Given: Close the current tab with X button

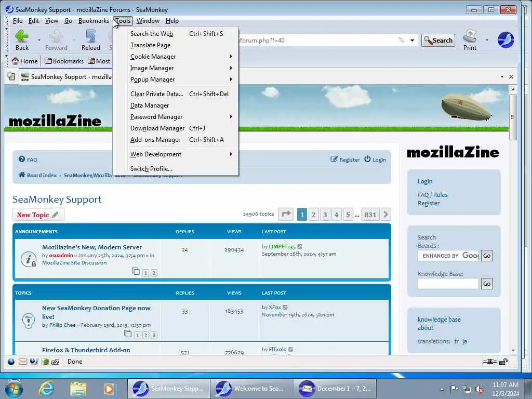Looking at the screenshot, I should tap(511, 77).
